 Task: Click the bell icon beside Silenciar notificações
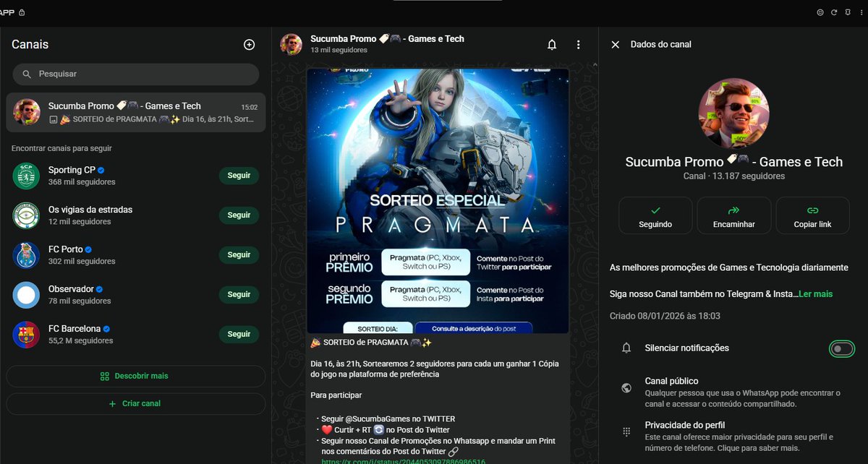pos(626,348)
